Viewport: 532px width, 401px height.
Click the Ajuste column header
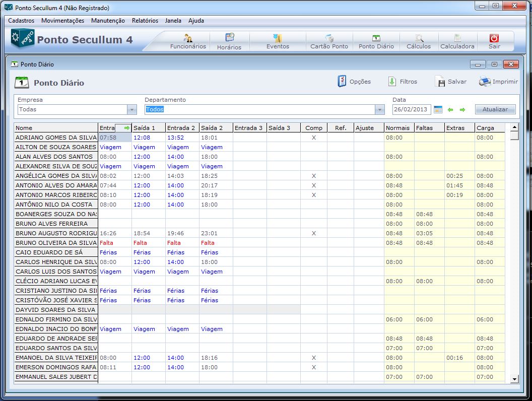pyautogui.click(x=369, y=128)
